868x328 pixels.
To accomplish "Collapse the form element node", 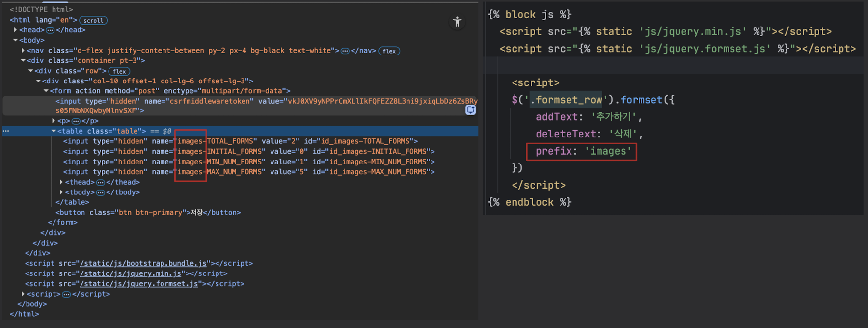I will point(46,91).
